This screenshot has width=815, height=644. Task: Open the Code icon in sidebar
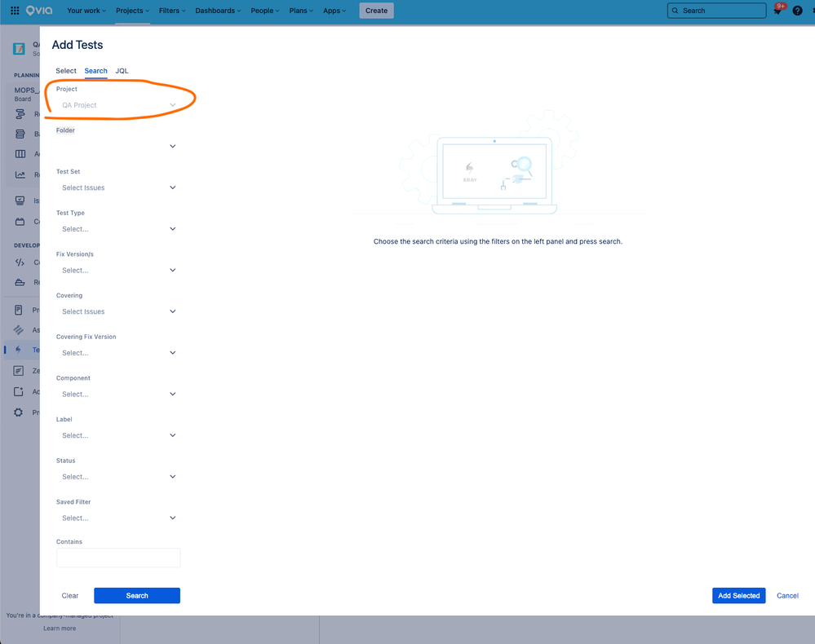pyautogui.click(x=20, y=262)
